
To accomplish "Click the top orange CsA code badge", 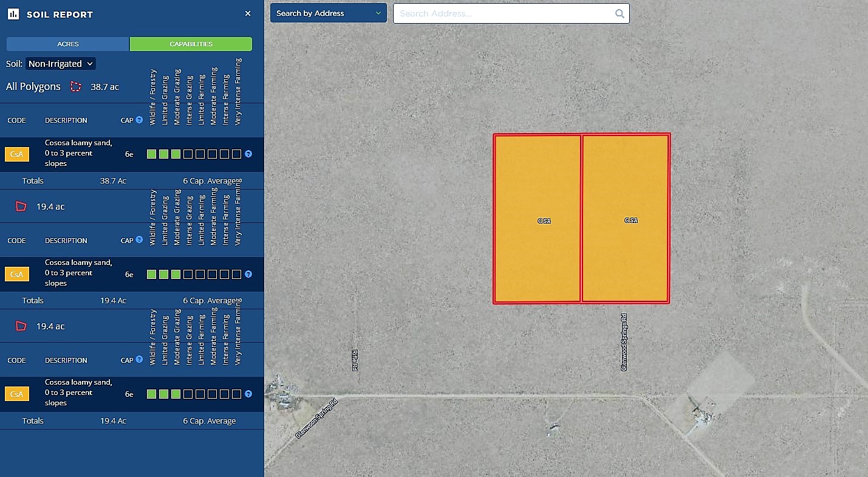I will pyautogui.click(x=17, y=154).
